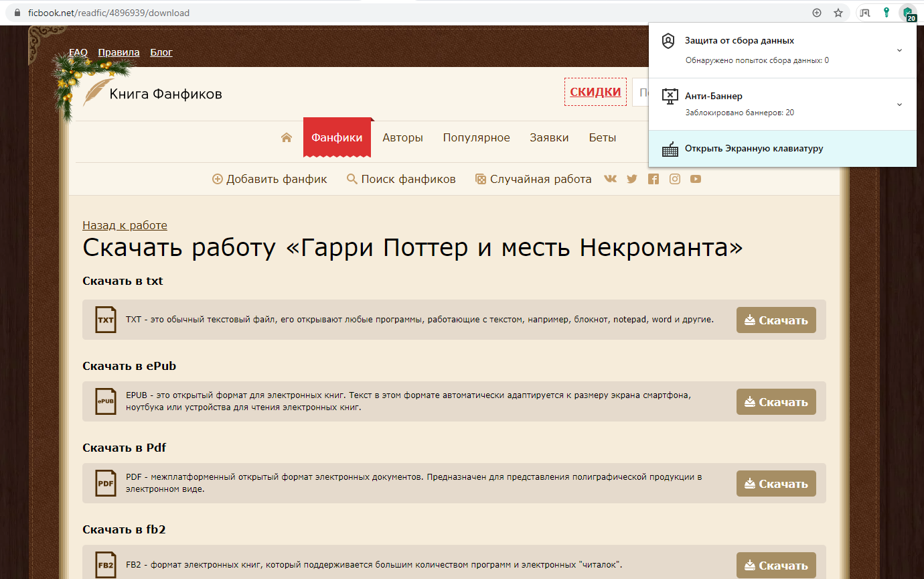
Task: Open the FAQ link
Action: point(78,52)
